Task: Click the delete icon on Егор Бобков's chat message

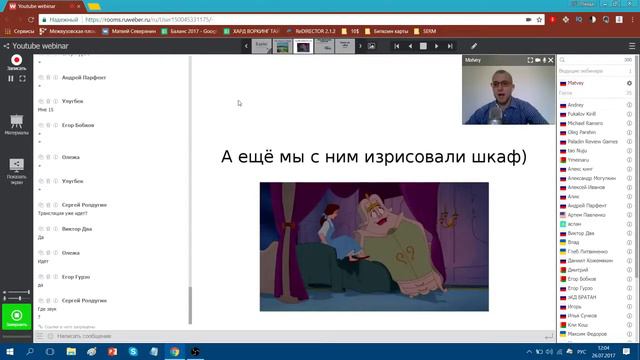Action: pos(48,125)
